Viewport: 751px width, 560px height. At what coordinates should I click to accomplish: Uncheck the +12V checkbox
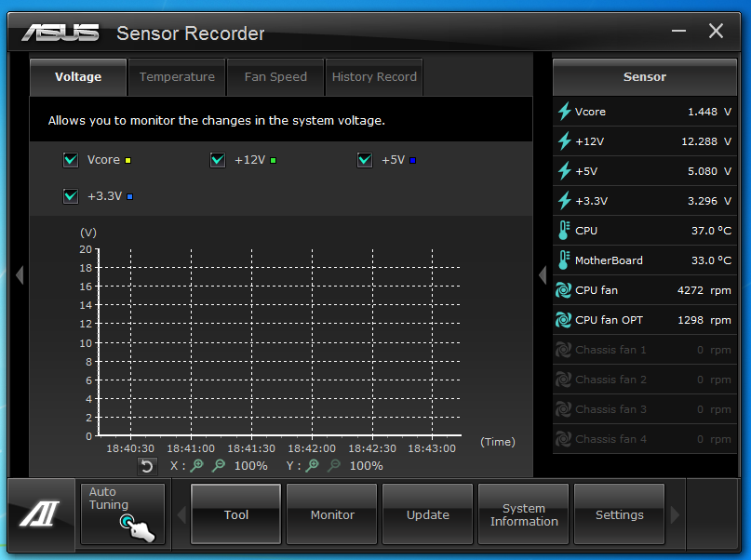tap(218, 159)
